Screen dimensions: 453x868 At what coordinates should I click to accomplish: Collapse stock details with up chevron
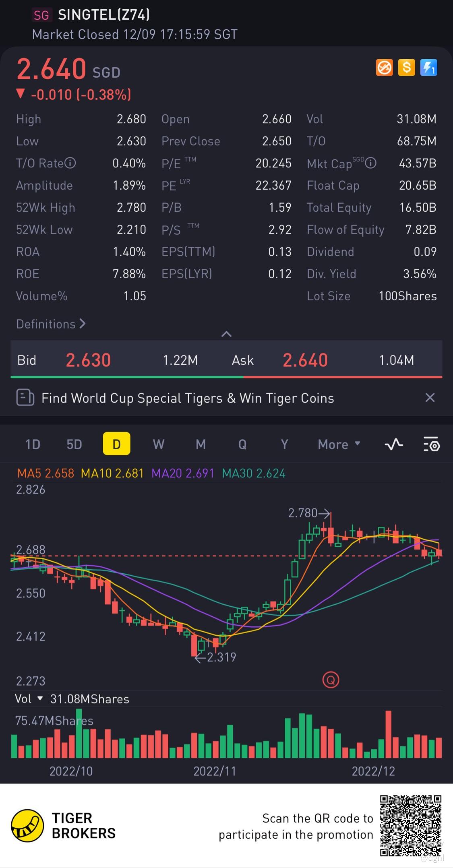(226, 334)
